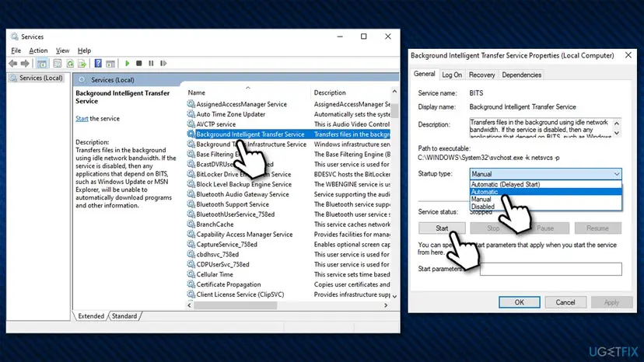Click the Restart Service toolbar icon

tap(163, 63)
